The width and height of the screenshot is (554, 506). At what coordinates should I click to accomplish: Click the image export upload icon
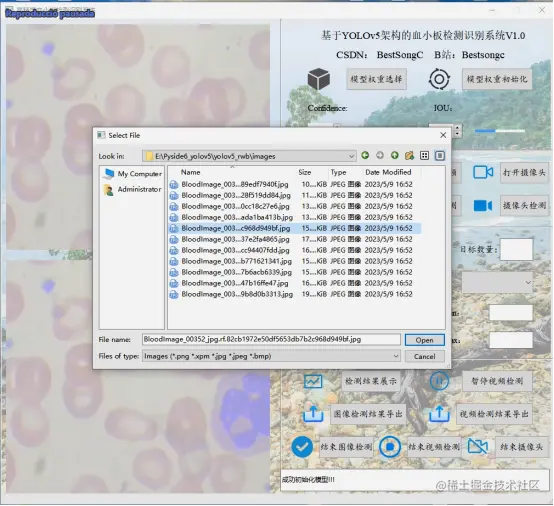click(x=313, y=413)
